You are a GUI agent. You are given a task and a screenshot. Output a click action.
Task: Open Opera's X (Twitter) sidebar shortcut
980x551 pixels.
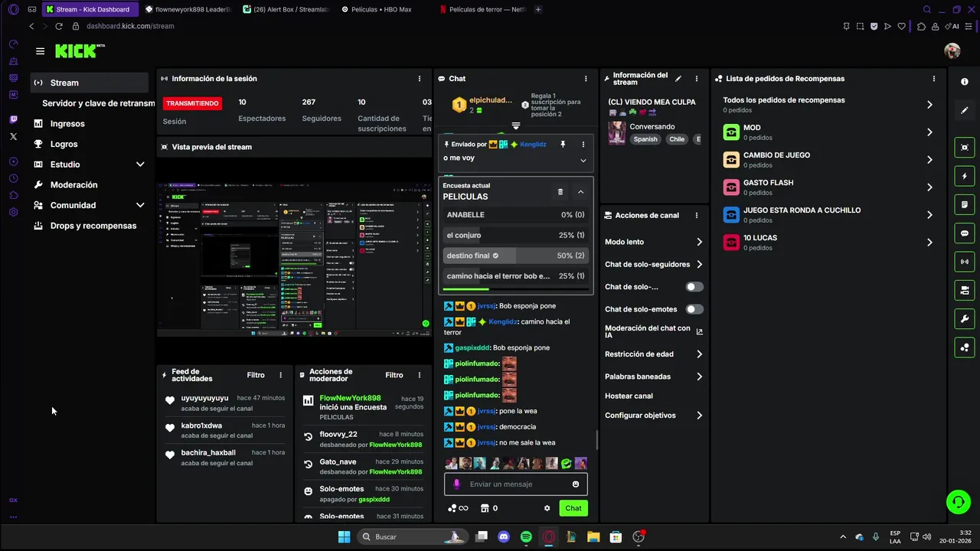14,136
